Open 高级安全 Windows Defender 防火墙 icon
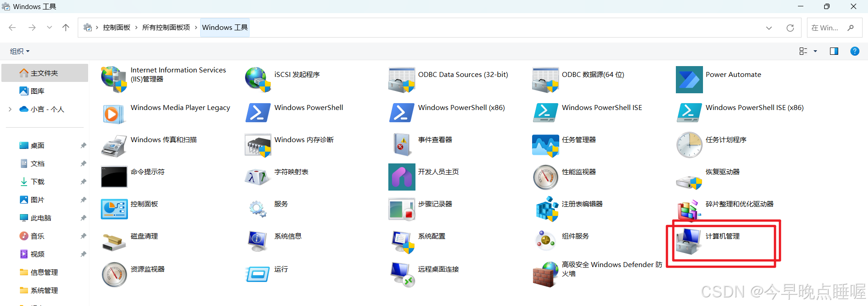 click(x=545, y=274)
